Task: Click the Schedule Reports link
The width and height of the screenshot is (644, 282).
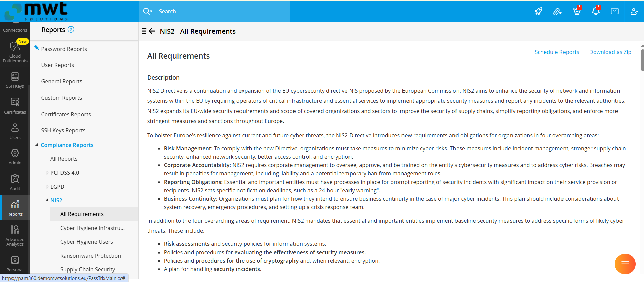Action: point(556,52)
